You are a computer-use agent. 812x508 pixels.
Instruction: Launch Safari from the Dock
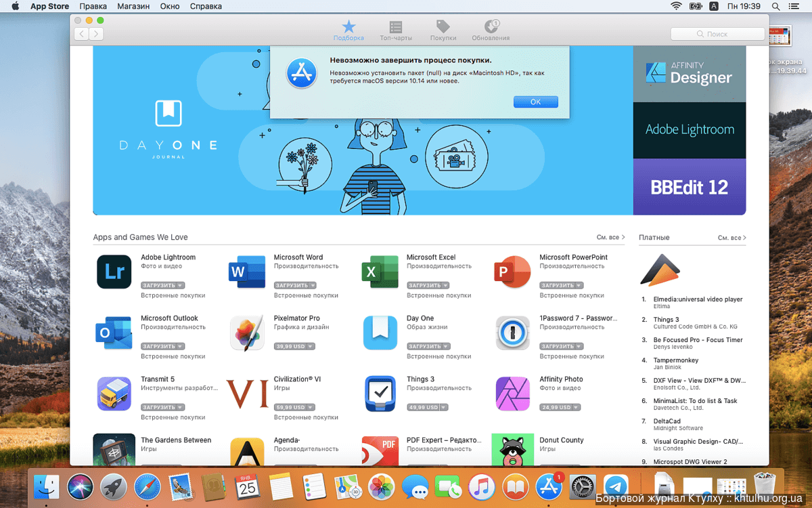click(148, 486)
